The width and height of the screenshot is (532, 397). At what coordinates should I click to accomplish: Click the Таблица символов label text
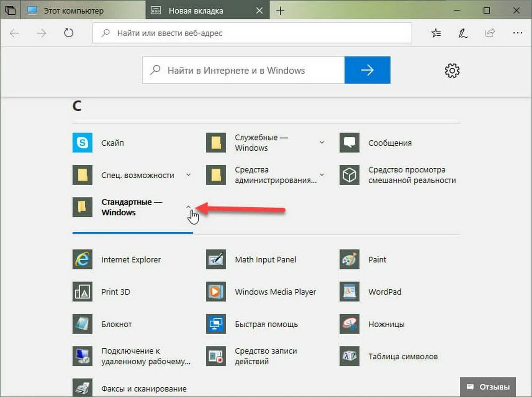[403, 356]
